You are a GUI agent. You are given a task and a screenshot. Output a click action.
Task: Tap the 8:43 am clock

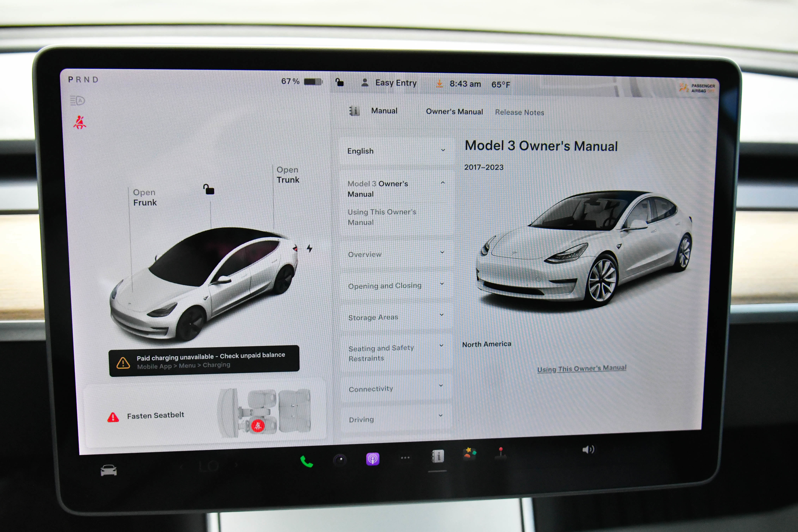tap(465, 84)
